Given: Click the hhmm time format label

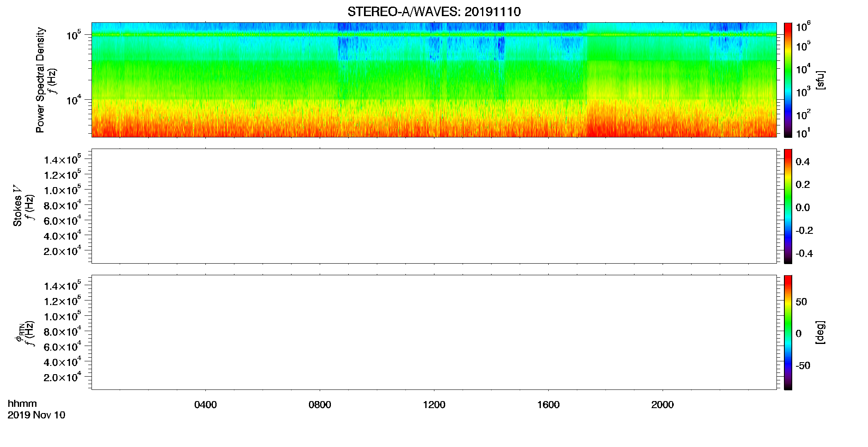Looking at the screenshot, I should (22, 404).
